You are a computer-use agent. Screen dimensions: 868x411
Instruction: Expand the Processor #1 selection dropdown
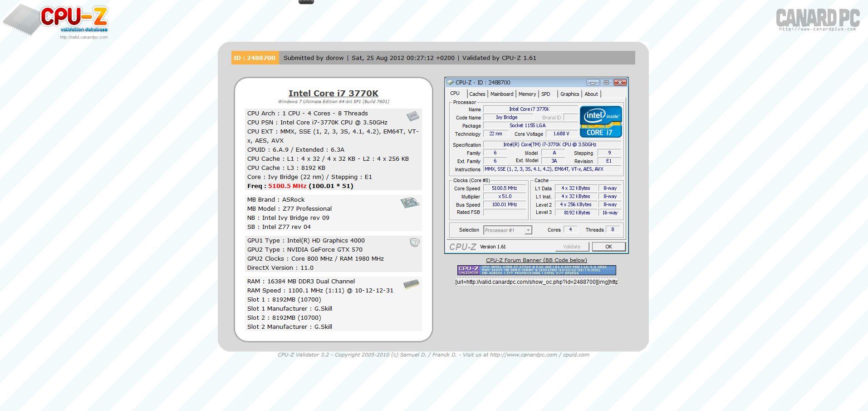[x=528, y=230]
